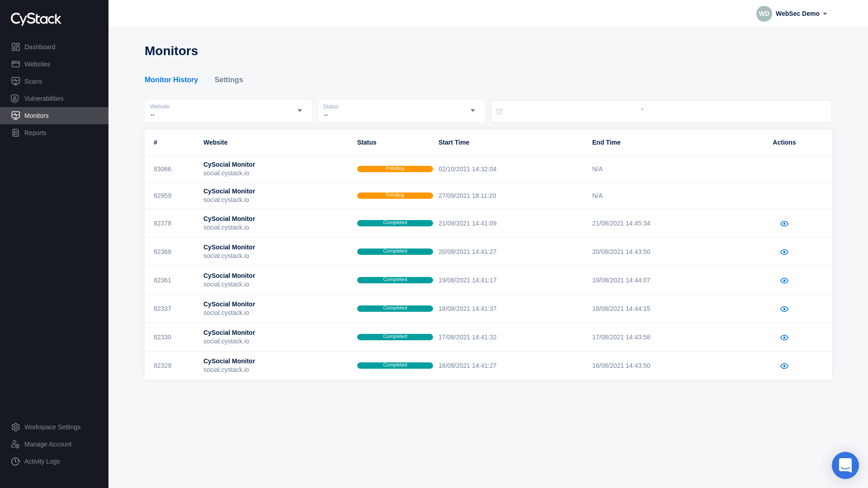This screenshot has width=868, height=488.
Task: Click monitor ID 82337
Action: pyautogui.click(x=162, y=309)
